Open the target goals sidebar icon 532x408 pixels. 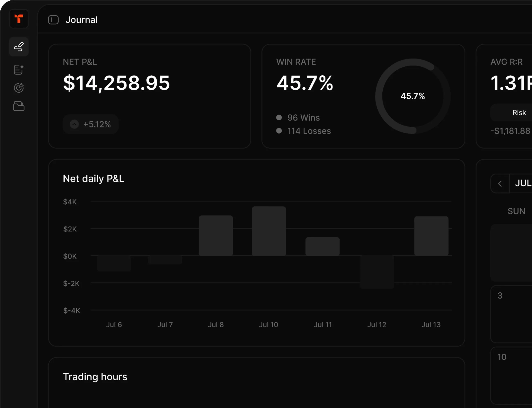tap(19, 88)
